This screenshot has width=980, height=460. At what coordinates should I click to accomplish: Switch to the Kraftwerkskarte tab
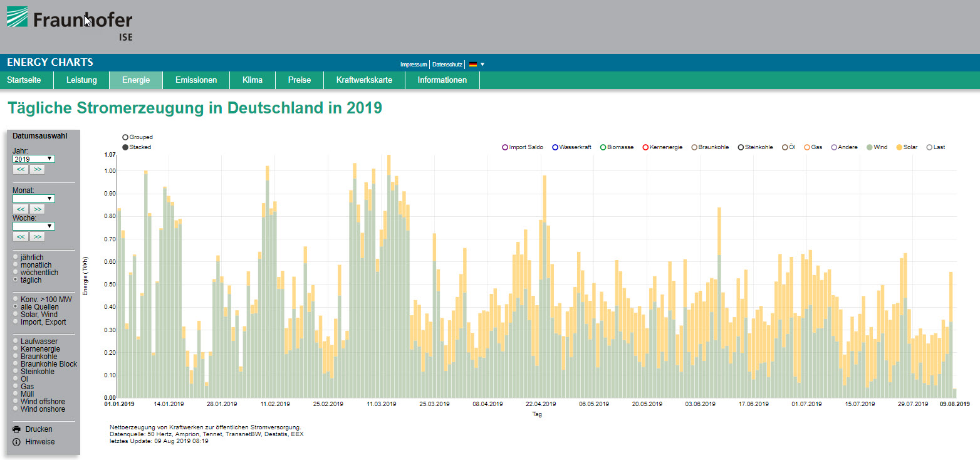[x=364, y=80]
